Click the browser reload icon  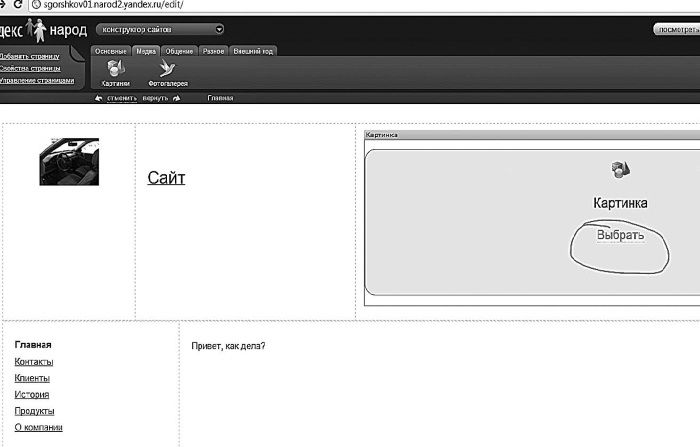(10, 5)
